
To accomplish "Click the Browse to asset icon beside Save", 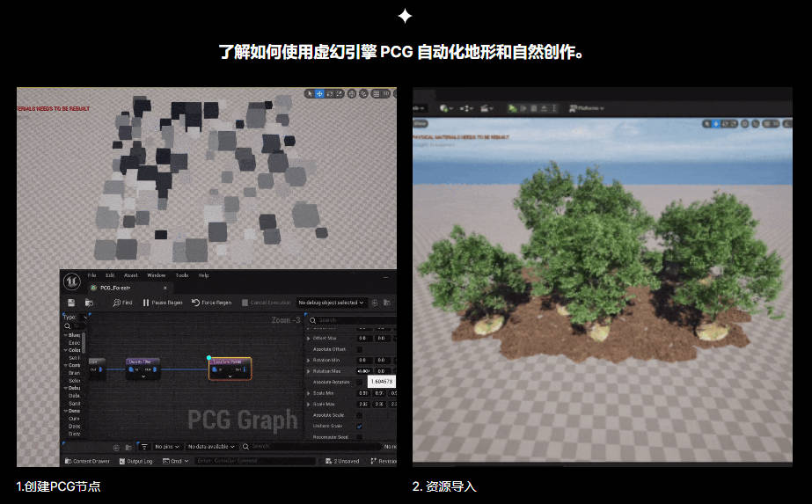I will [89, 303].
